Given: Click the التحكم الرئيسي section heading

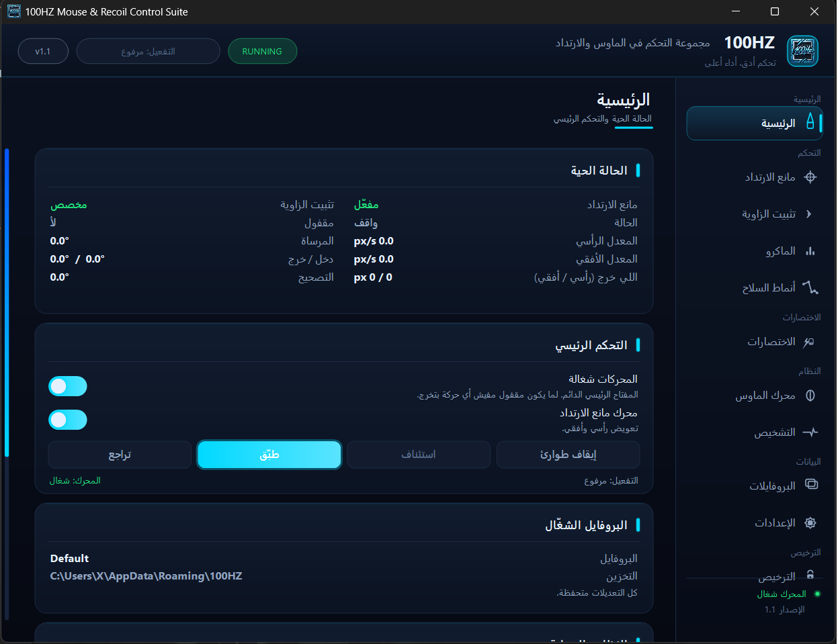Looking at the screenshot, I should pyautogui.click(x=591, y=345).
